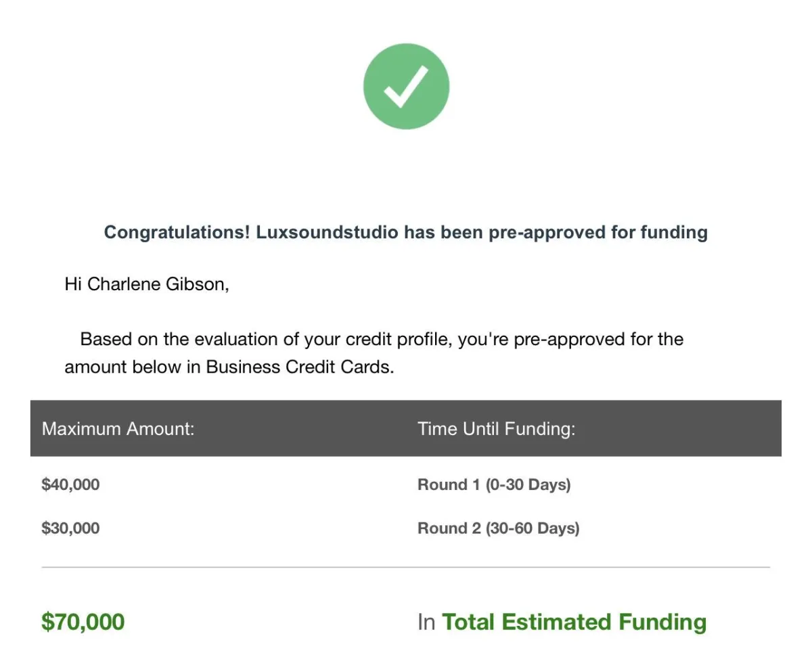This screenshot has width=812, height=655.
Task: Click the Round 2 (30-60 Days) entry
Action: 499,528
